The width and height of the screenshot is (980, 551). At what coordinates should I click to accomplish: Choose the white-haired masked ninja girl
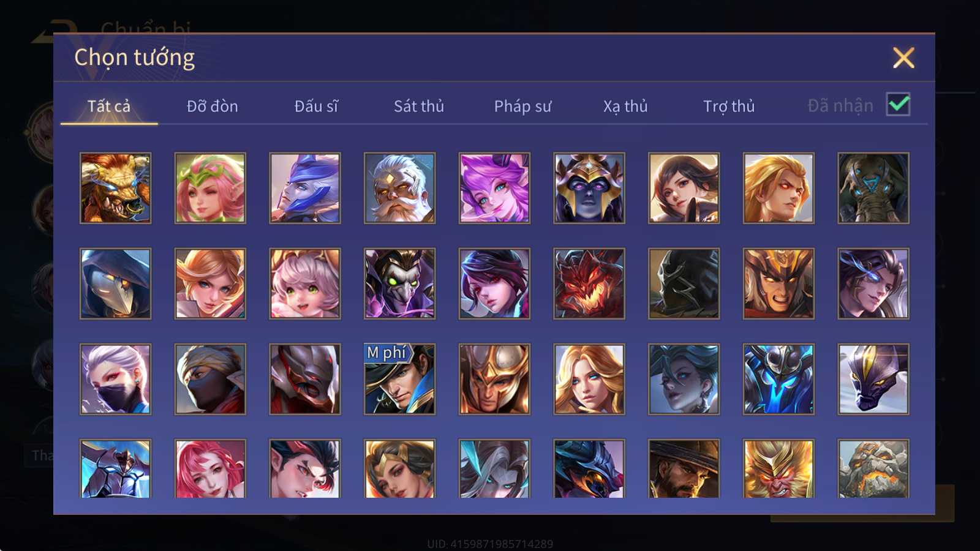[115, 379]
